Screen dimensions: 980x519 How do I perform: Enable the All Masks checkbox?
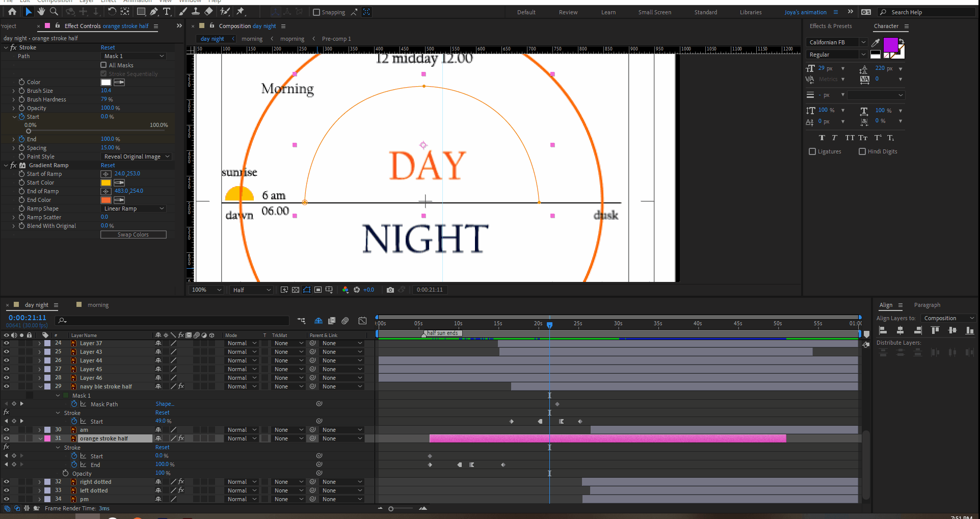coord(103,65)
